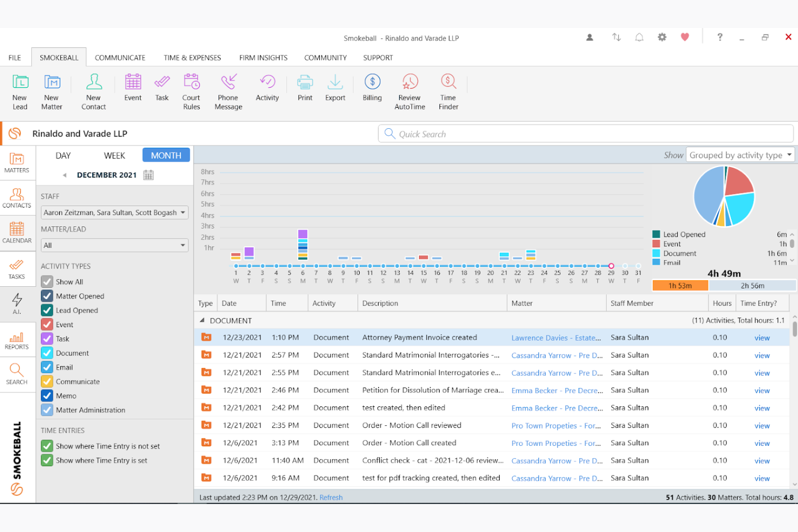Image resolution: width=798 pixels, height=532 pixels.
Task: Open the Event toolbar button
Action: point(133,88)
